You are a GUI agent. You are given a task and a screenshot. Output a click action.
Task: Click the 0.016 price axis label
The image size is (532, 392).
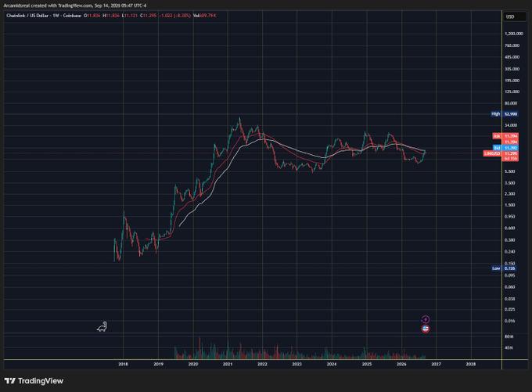(510, 321)
